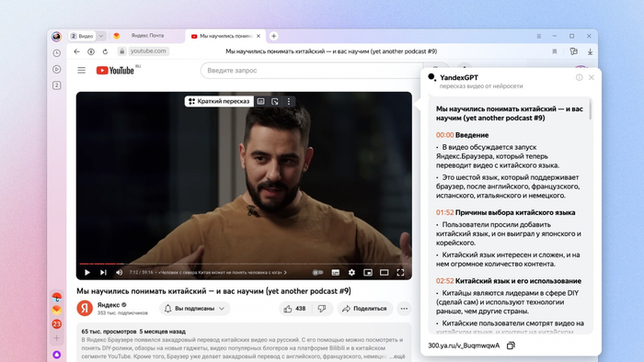Click the Краткий пересказ button
This screenshot has width=644, height=362.
tap(219, 101)
